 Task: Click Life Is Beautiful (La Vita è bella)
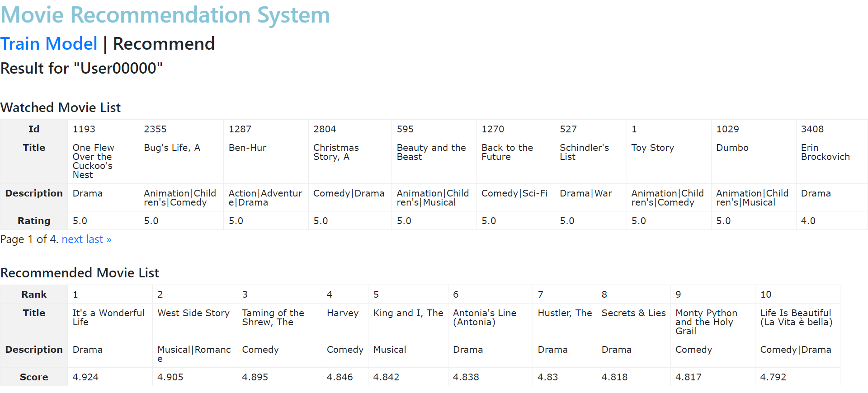click(796, 318)
